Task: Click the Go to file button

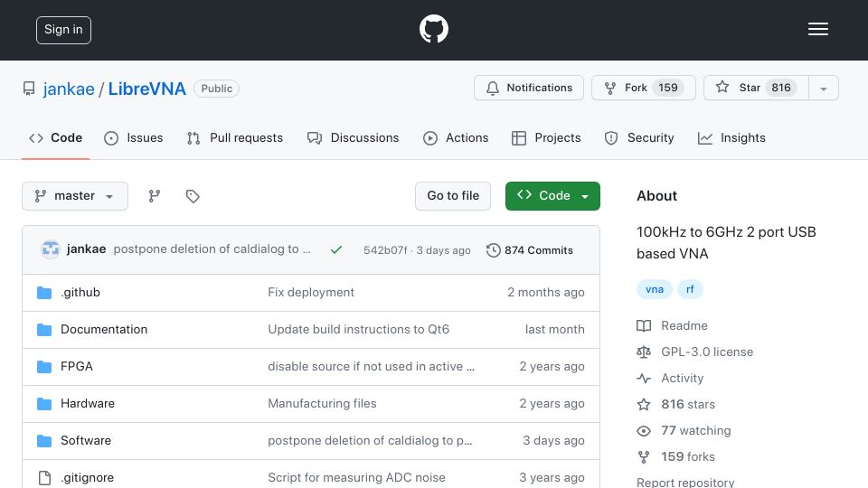Action: (x=453, y=196)
